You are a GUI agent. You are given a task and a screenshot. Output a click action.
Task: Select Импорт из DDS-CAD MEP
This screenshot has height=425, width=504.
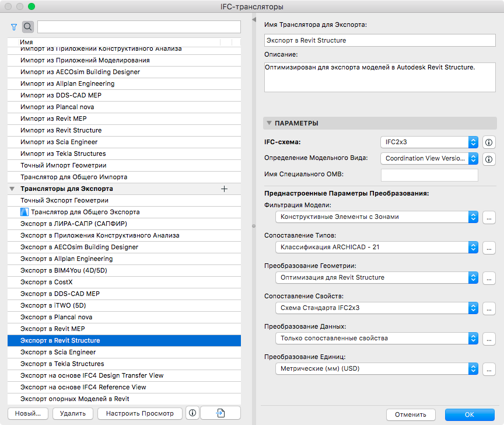pos(124,96)
